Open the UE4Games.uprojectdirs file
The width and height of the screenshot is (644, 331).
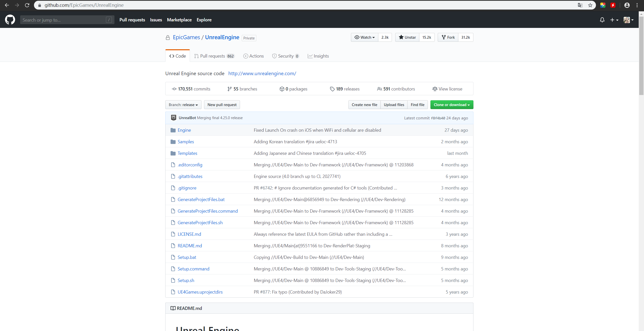coord(200,292)
